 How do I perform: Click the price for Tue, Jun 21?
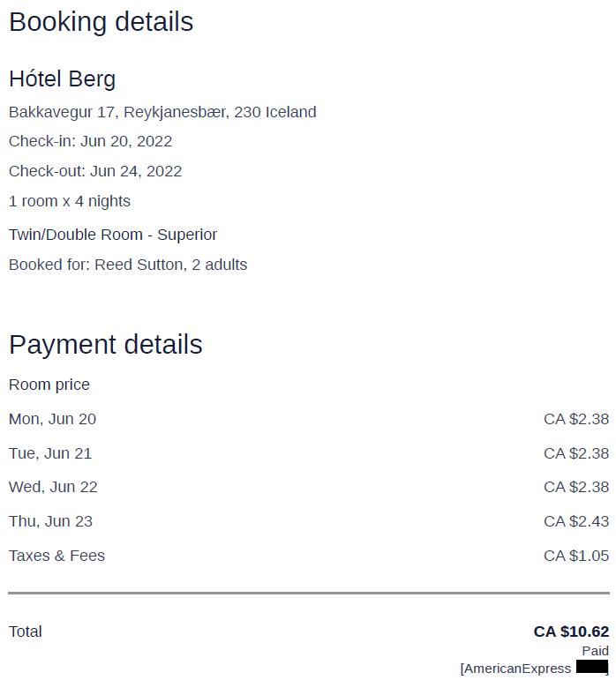tap(576, 453)
